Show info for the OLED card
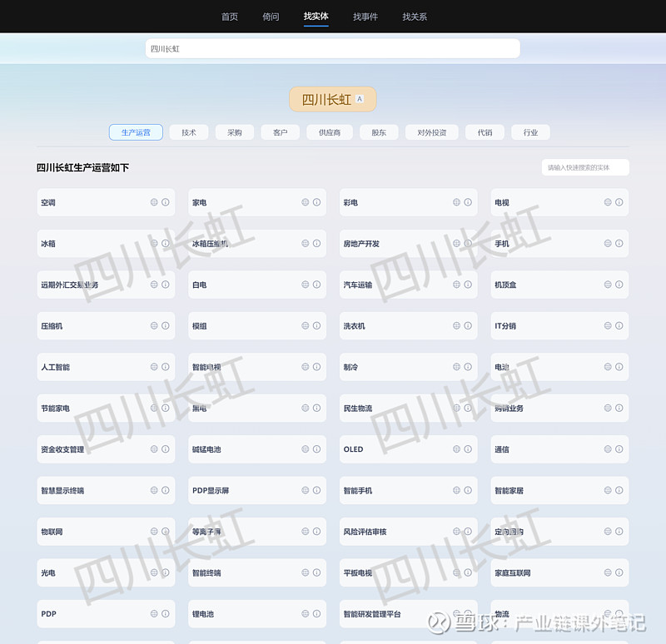 click(x=468, y=449)
